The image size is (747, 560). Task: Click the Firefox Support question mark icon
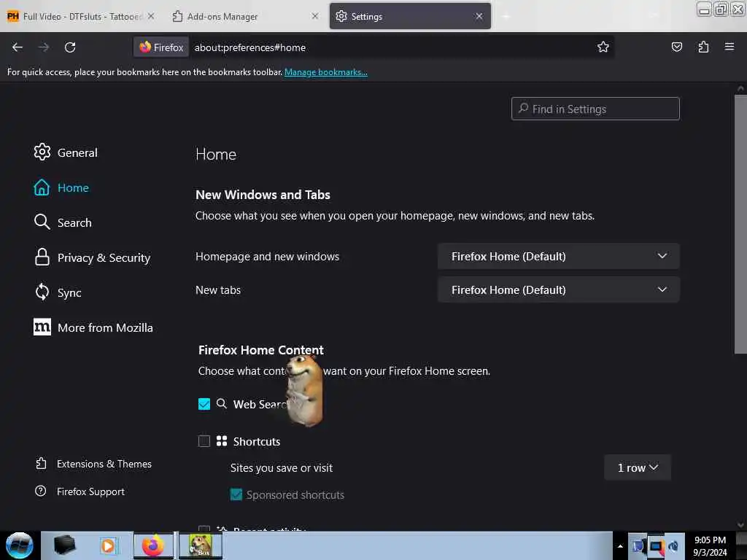(41, 491)
